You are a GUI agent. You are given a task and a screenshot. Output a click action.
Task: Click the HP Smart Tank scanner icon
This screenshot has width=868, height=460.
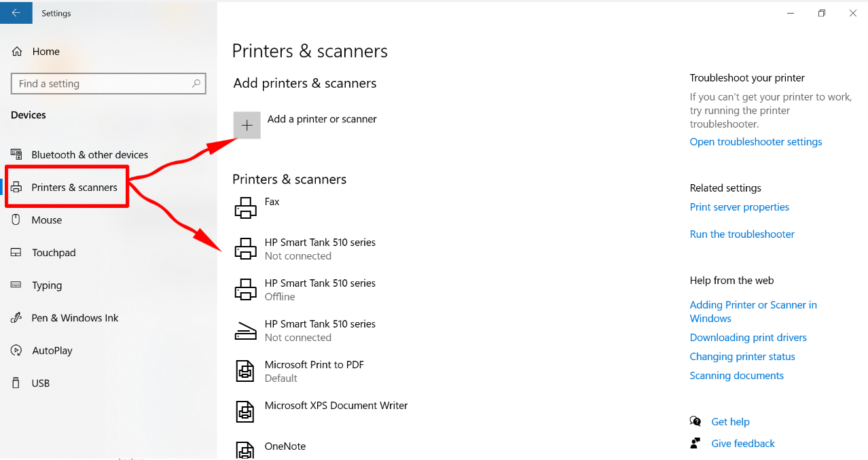tap(246, 330)
